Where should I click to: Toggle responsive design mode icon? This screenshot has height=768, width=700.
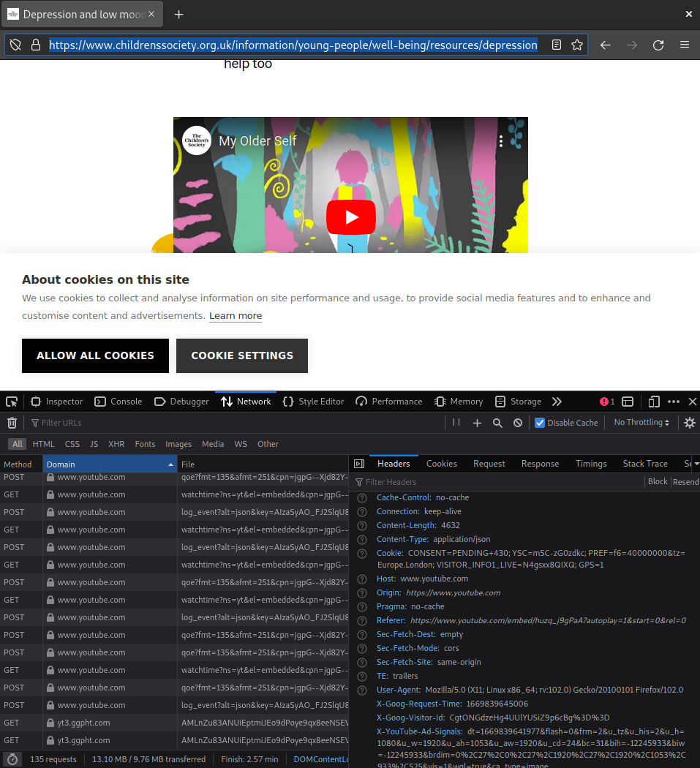[653, 402]
